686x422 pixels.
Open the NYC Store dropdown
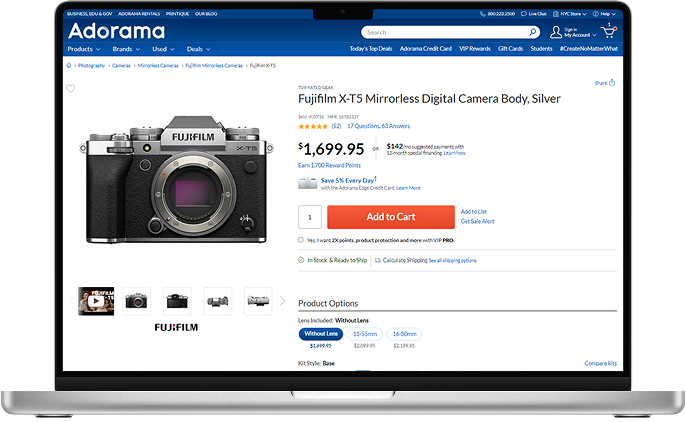click(x=570, y=14)
